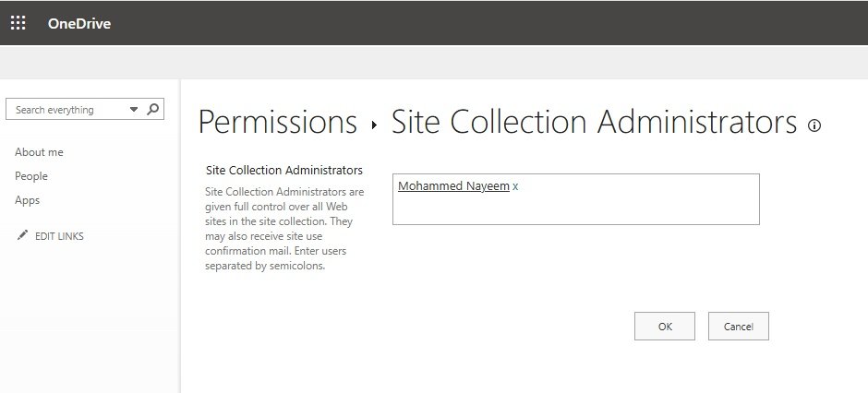
Task: Select Apps in left navigation
Action: click(x=27, y=200)
